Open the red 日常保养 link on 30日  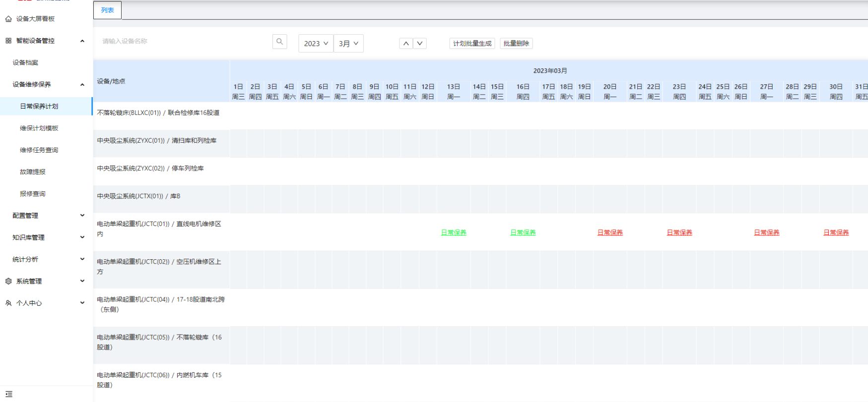pos(836,232)
